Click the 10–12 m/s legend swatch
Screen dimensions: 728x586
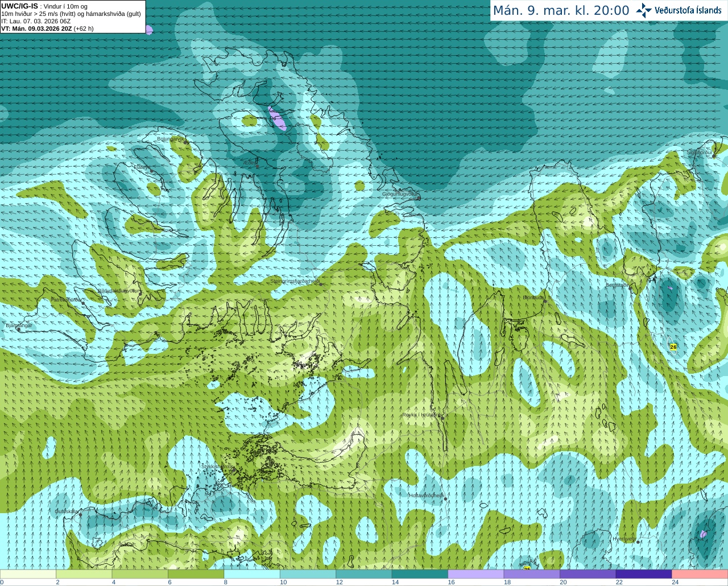coord(308,574)
